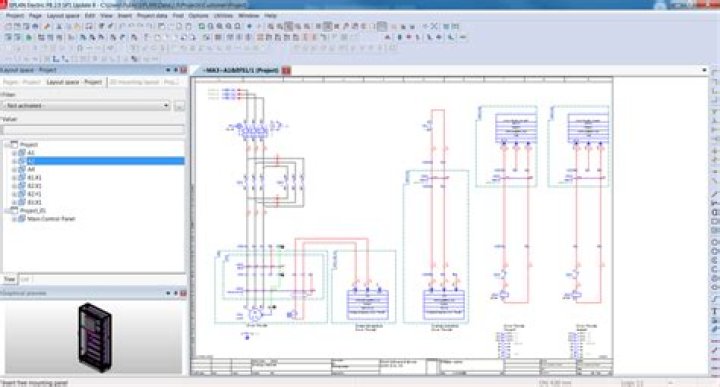
Task: Open the Graphical preview panel header dropdown arrow
Action: click(168, 293)
